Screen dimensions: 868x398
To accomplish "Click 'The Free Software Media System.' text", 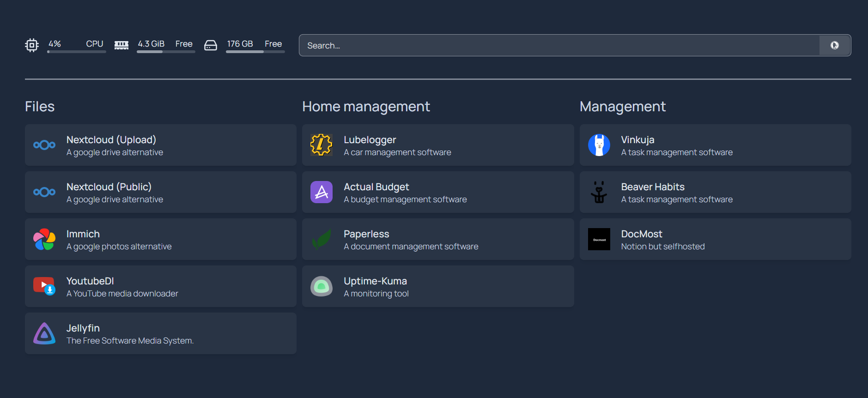I will point(130,341).
